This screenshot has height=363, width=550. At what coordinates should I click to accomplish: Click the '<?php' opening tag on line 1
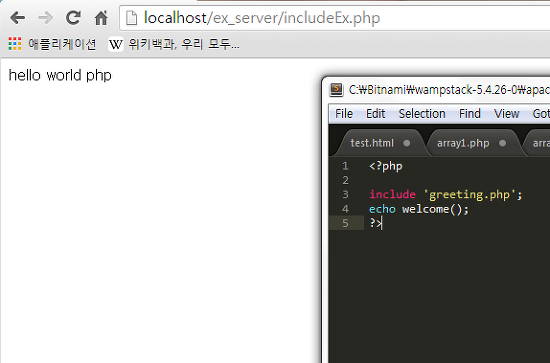(385, 166)
